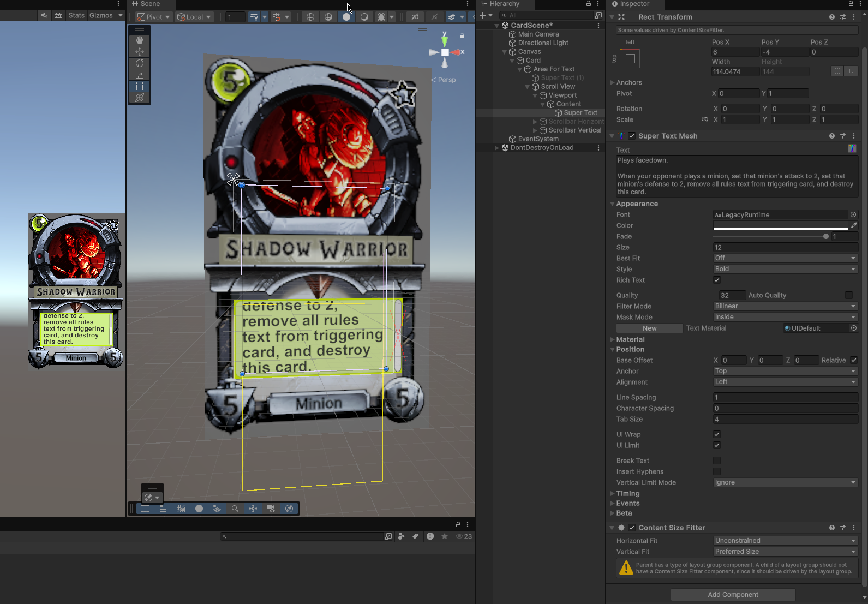This screenshot has width=868, height=604.
Task: Click the color eyedropper icon
Action: [854, 225]
